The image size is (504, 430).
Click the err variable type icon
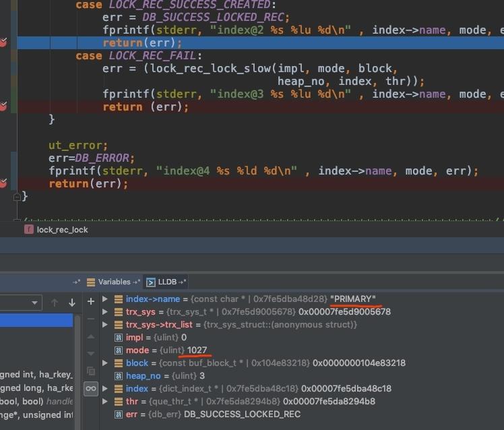click(x=119, y=414)
